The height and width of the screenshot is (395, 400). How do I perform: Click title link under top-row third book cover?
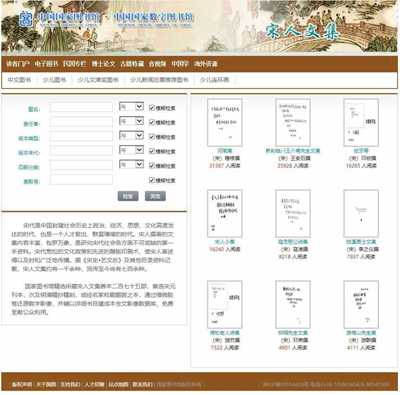361,151
